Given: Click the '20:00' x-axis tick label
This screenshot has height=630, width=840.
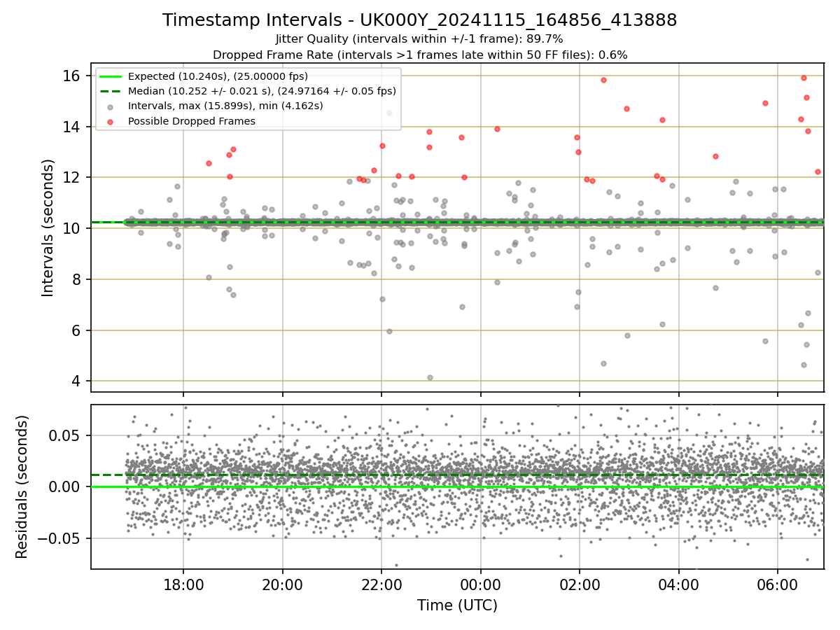Looking at the screenshot, I should tap(282, 584).
